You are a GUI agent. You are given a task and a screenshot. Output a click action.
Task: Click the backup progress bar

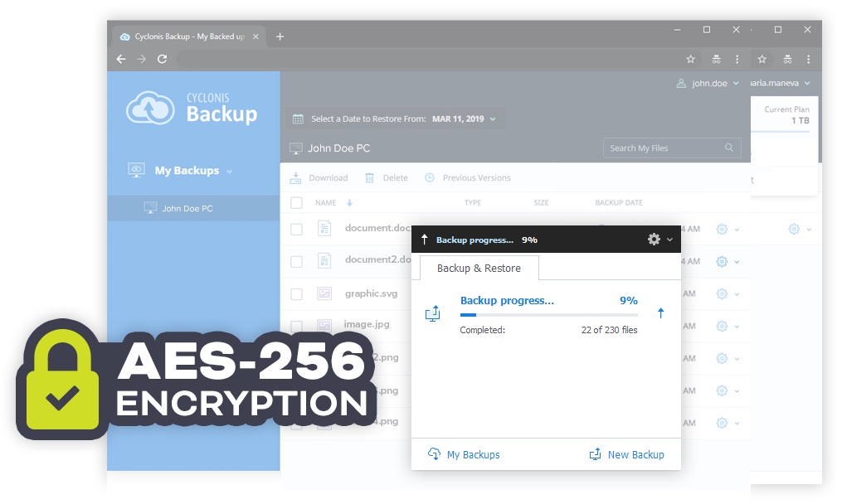pyautogui.click(x=548, y=315)
